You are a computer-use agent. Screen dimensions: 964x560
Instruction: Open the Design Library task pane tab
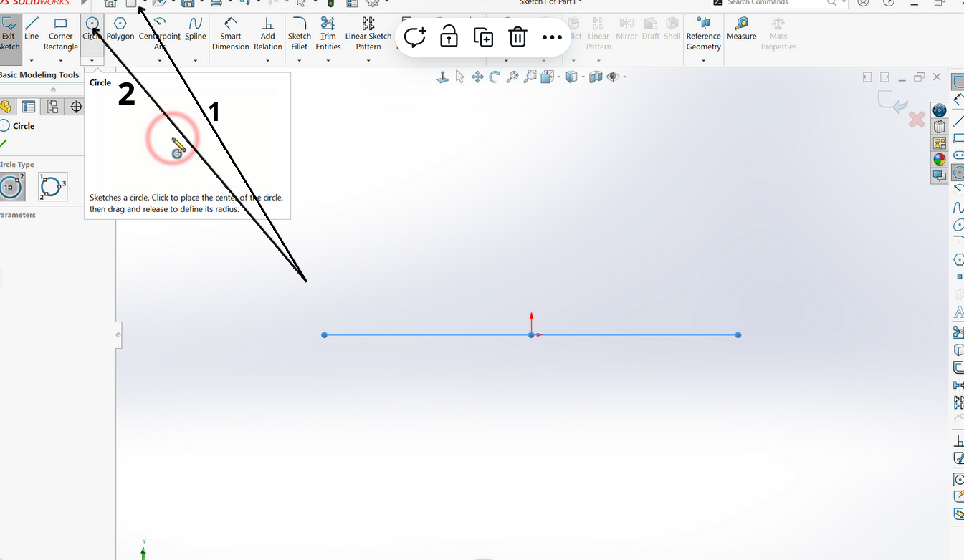939,127
